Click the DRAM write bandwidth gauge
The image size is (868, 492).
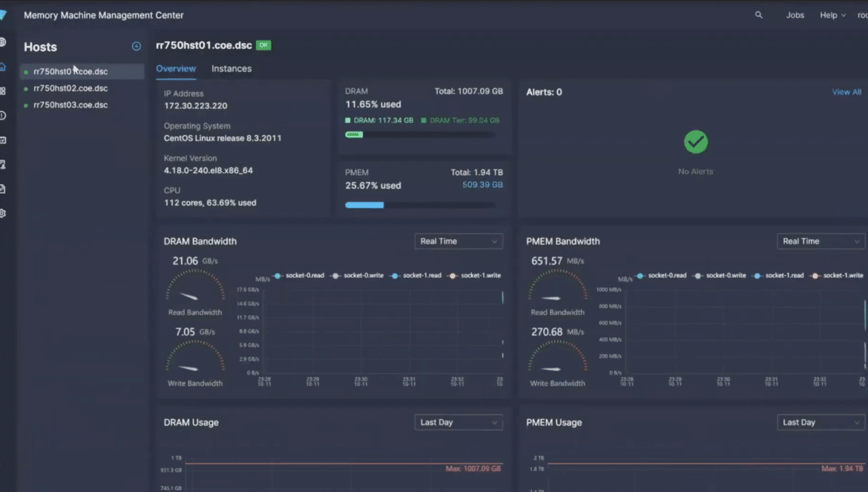[195, 357]
